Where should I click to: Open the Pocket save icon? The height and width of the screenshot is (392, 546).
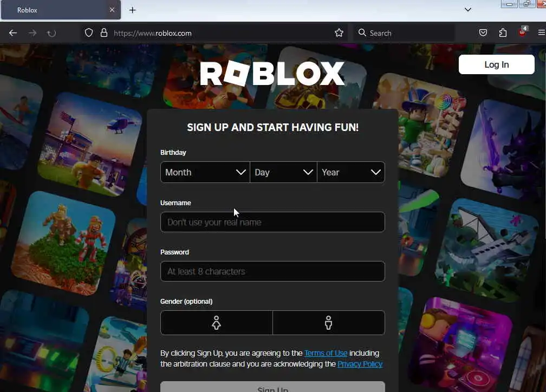[x=483, y=32]
